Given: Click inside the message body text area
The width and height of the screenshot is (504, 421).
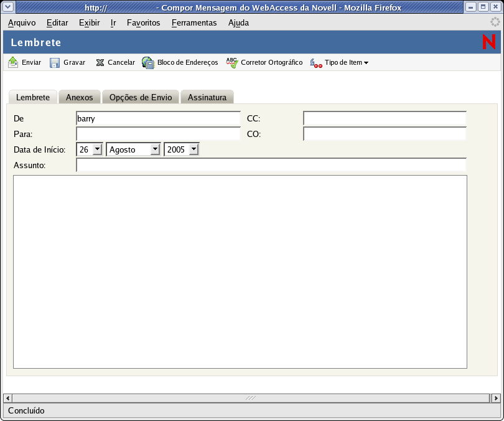Looking at the screenshot, I should [240, 272].
